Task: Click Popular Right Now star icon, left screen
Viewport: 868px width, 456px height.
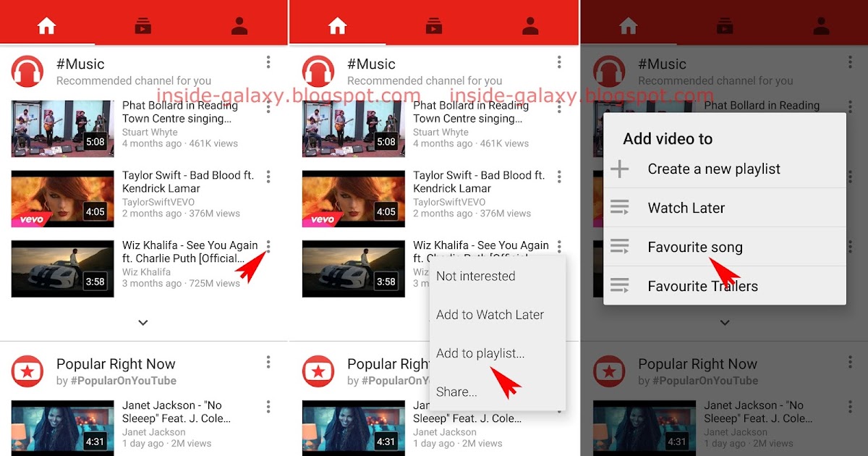Action: 27,371
